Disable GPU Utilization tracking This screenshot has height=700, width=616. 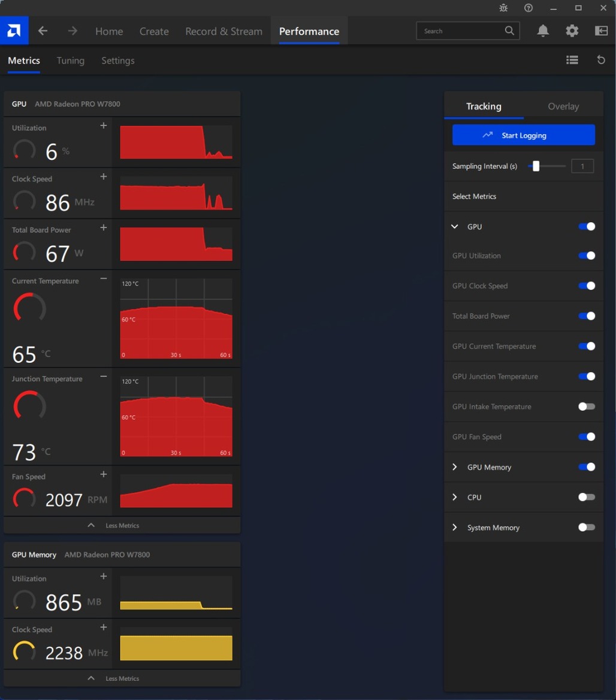coord(587,256)
